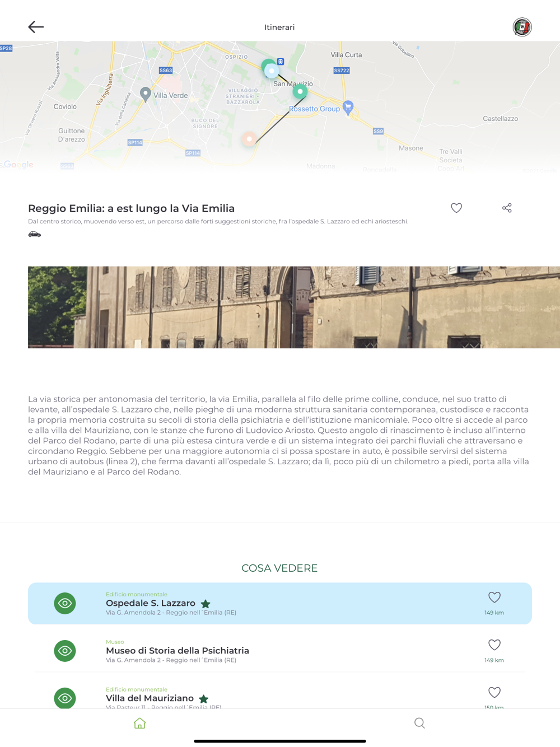
Task: Open Ospedale S. Lazzaro entry
Action: coord(280,603)
